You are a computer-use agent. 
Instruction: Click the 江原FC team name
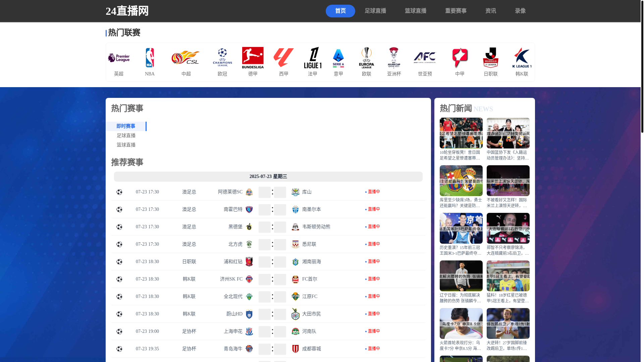coord(310,297)
